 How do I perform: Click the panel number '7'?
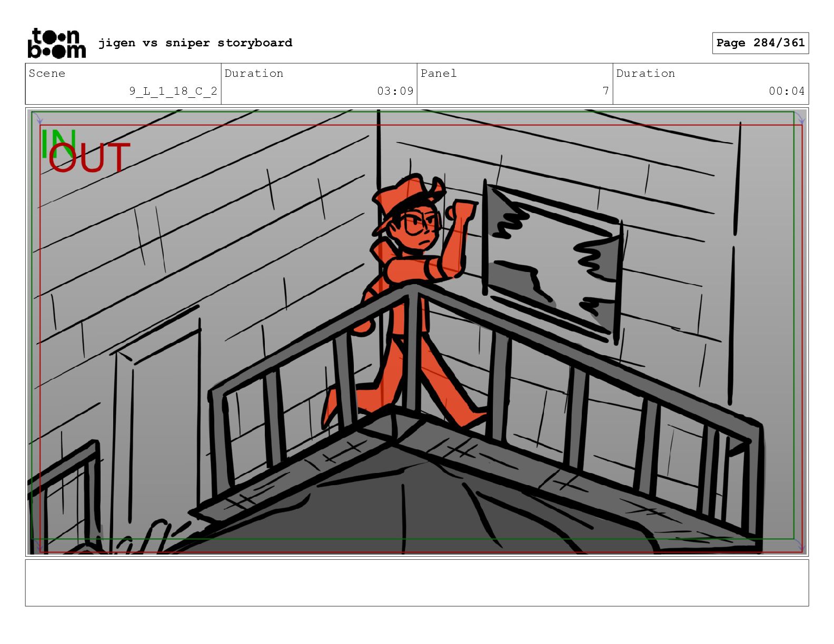tap(606, 91)
